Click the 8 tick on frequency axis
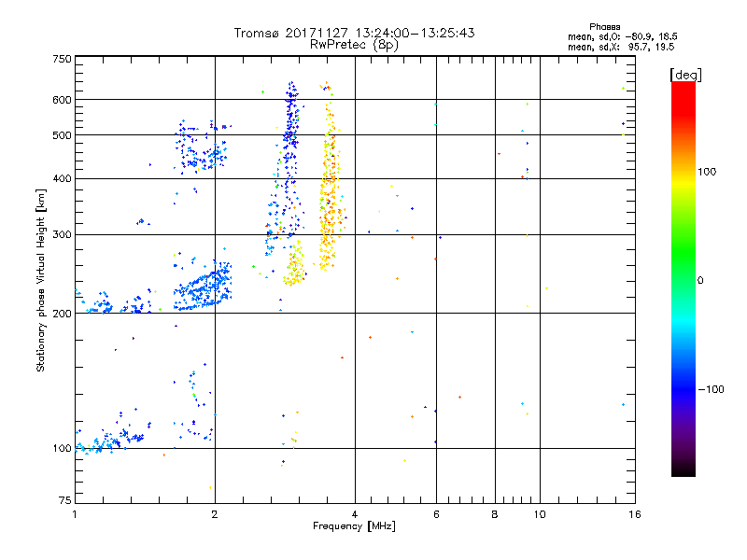Screen dimensions: 747x560 495,514
